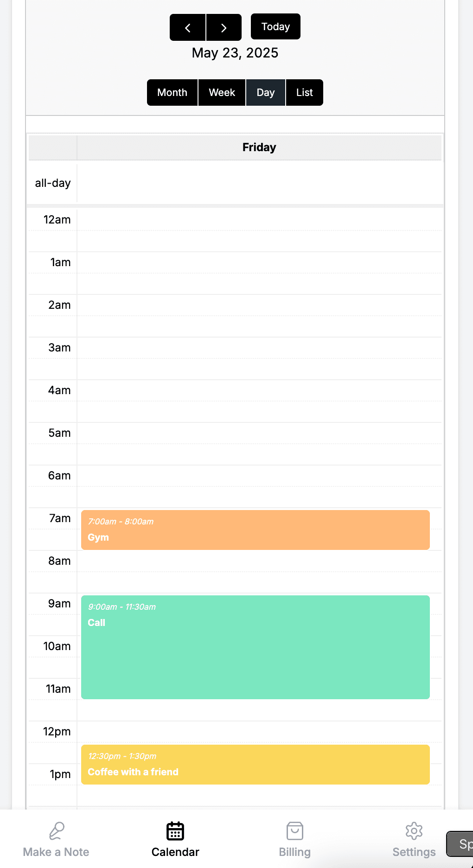Go to the previous day arrow
473x868 pixels.
[x=187, y=27]
